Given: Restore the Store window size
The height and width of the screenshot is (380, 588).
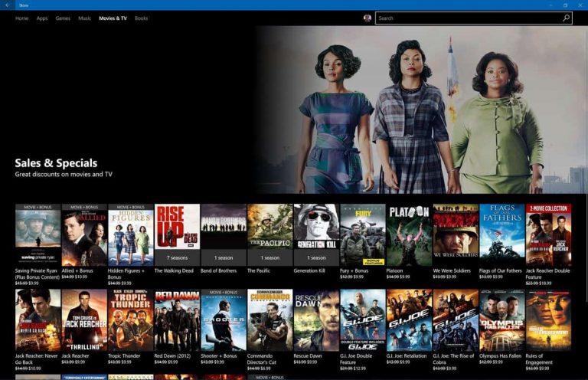Looking at the screenshot, I should click(565, 5).
